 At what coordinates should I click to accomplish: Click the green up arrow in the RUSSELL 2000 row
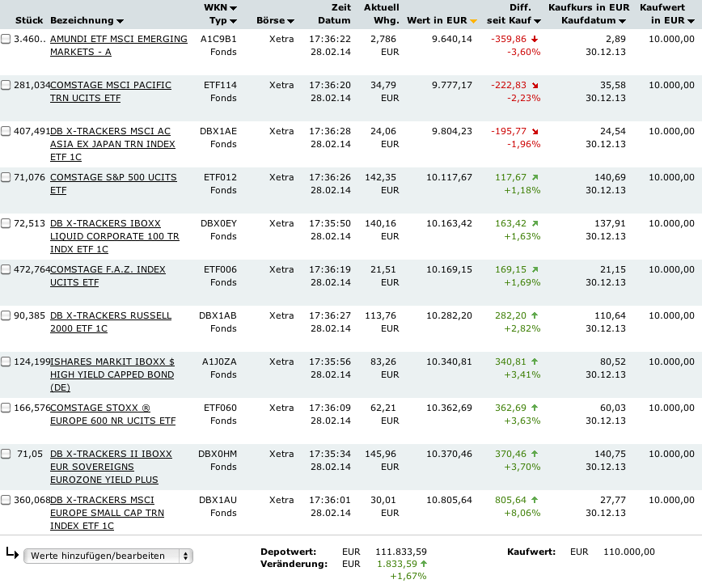535,315
